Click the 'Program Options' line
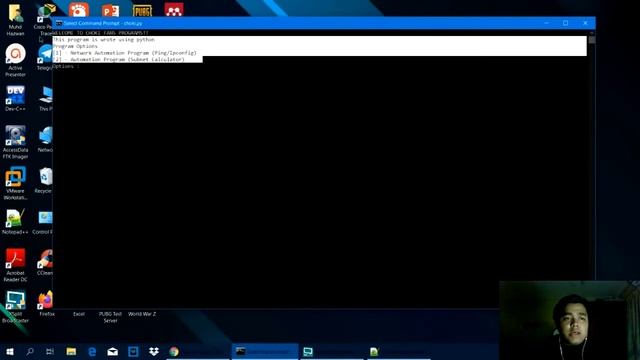Viewport: 640px width, 360px height. [x=76, y=46]
